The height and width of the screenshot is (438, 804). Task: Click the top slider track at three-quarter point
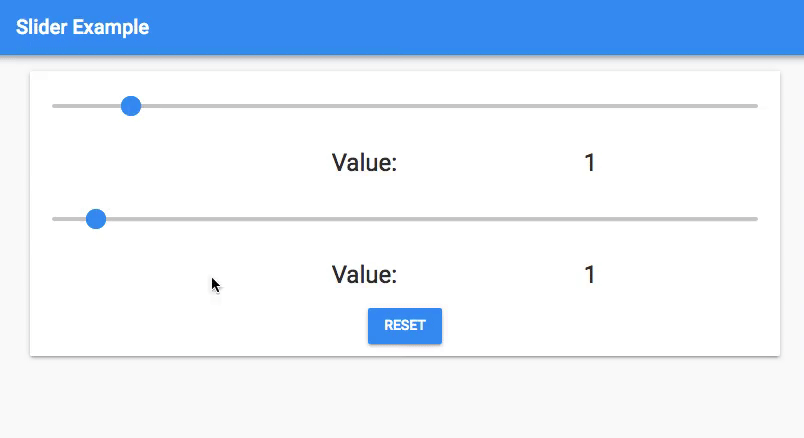click(581, 106)
